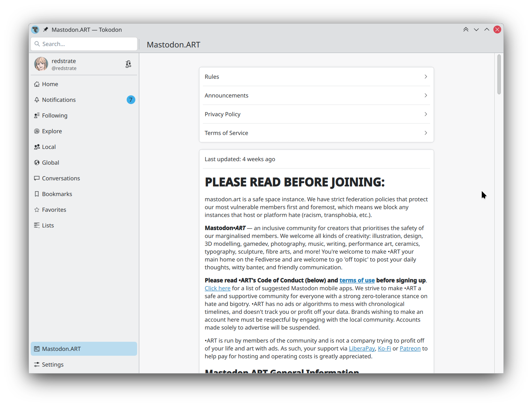Click the Local users icon

37,147
